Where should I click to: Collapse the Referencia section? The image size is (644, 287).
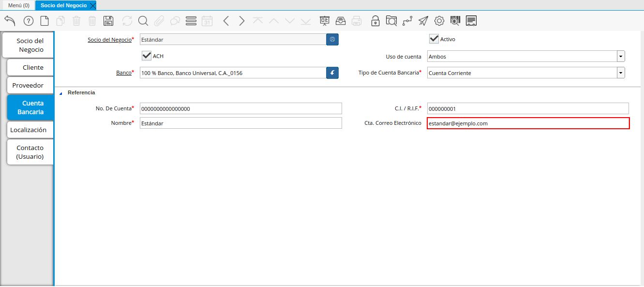[61, 93]
